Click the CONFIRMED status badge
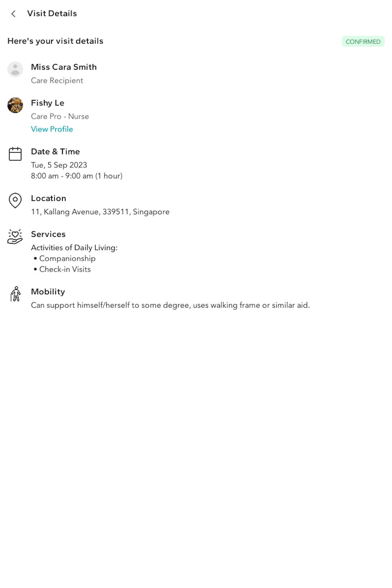Screen dimensions: 392x588 (x=363, y=41)
